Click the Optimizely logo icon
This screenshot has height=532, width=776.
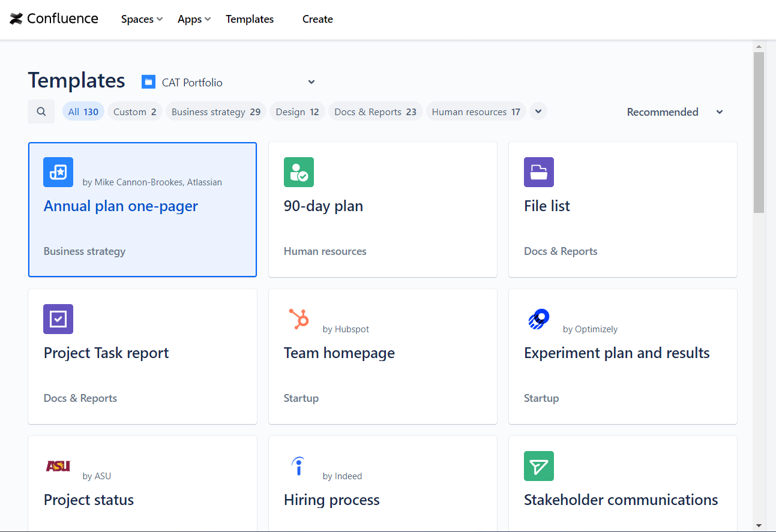tap(538, 319)
